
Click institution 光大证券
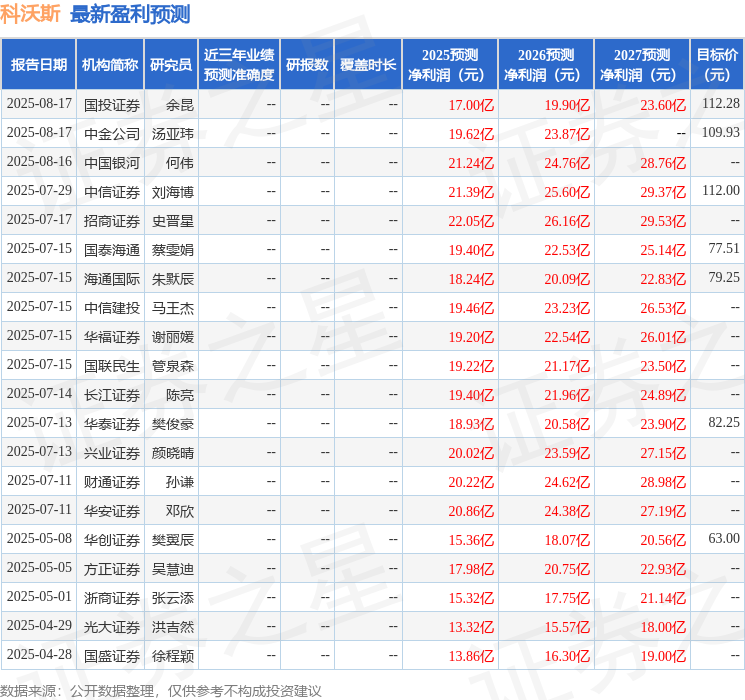point(112,626)
